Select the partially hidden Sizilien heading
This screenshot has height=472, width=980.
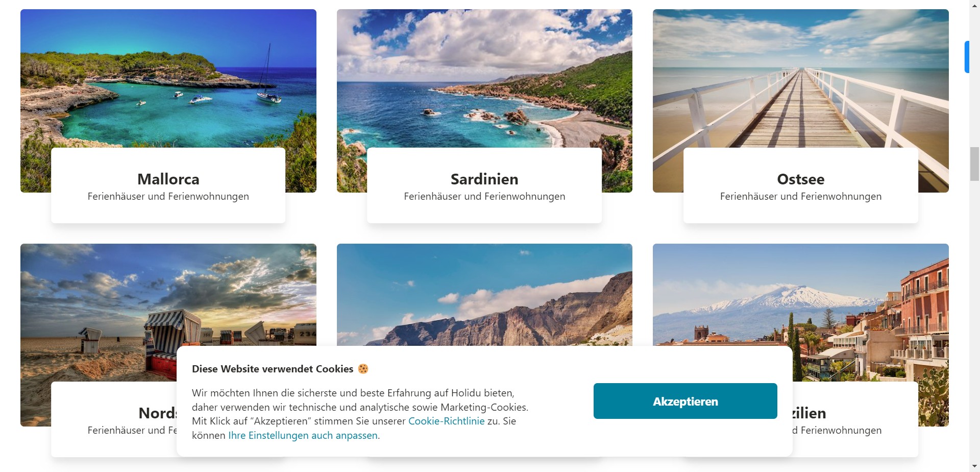(x=810, y=413)
